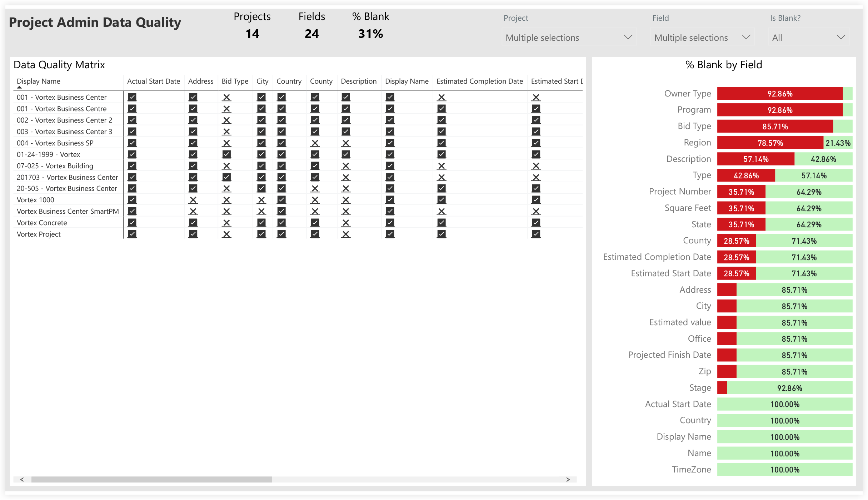Select the 001 - Vortex Business Centre row label
Viewport: 868px width, 500px height.
click(61, 109)
